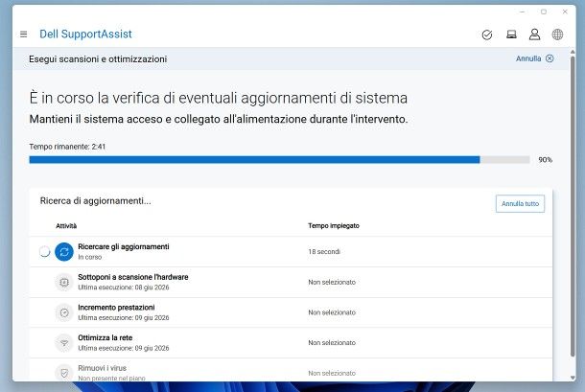Open the hamburger menu
This screenshot has height=392, width=585.
[24, 35]
